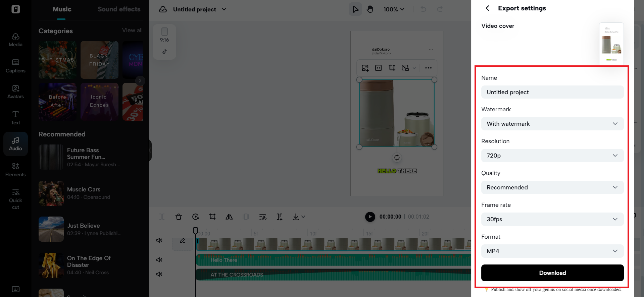Image resolution: width=644 pixels, height=297 pixels.
Task: Click View all categories
Action: pyautogui.click(x=132, y=30)
